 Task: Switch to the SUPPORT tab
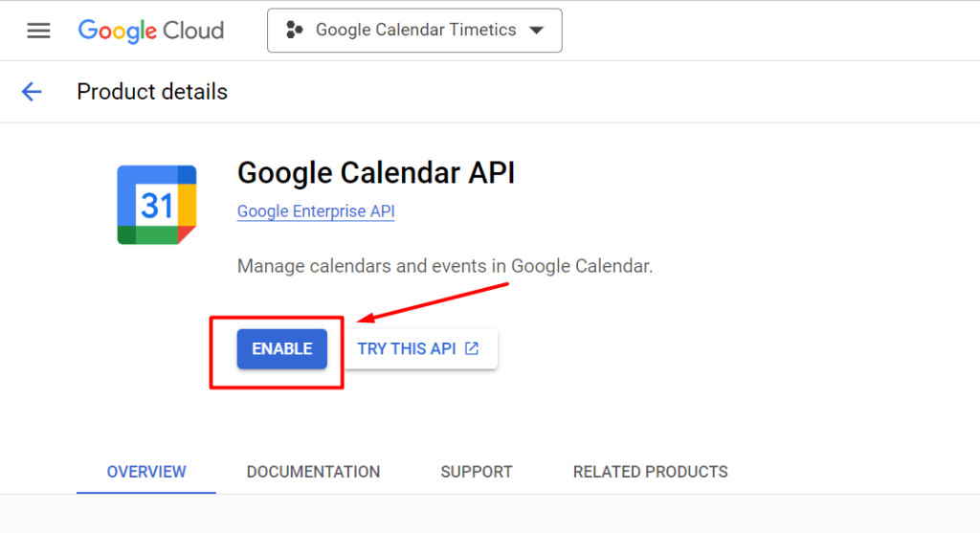tap(477, 472)
